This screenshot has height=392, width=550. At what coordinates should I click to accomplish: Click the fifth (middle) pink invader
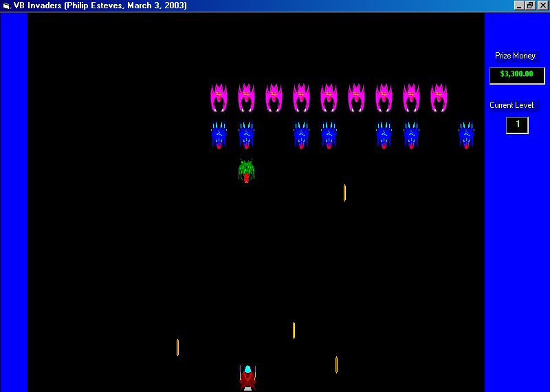(x=329, y=98)
